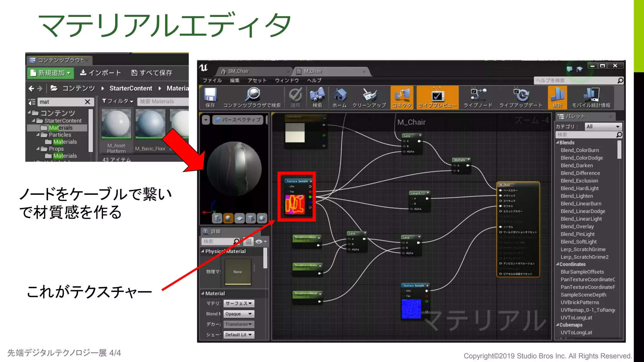Open the ウィンドウ menu
The width and height of the screenshot is (644, 362).
[287, 80]
